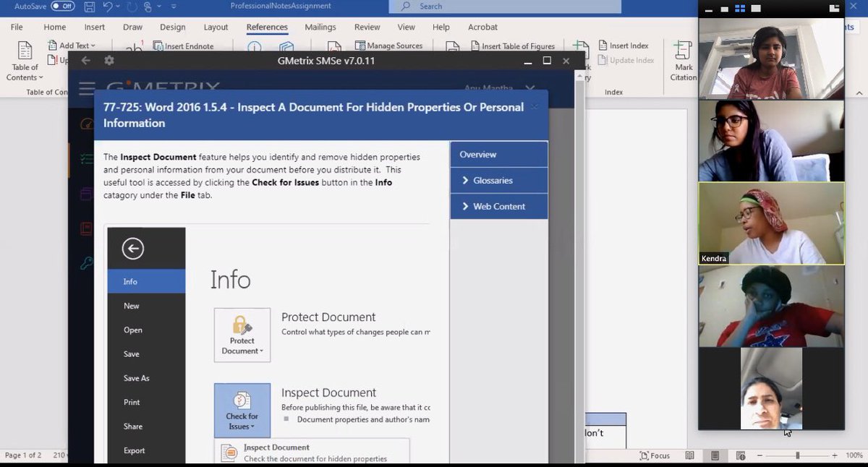
Task: Switch to the Layout ribbon tab
Action: coord(216,27)
